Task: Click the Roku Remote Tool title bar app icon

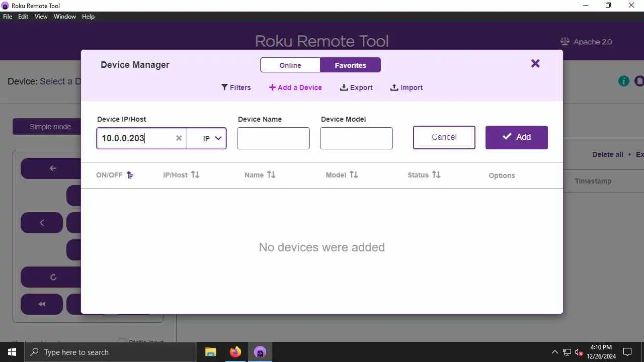Action: 5,6
